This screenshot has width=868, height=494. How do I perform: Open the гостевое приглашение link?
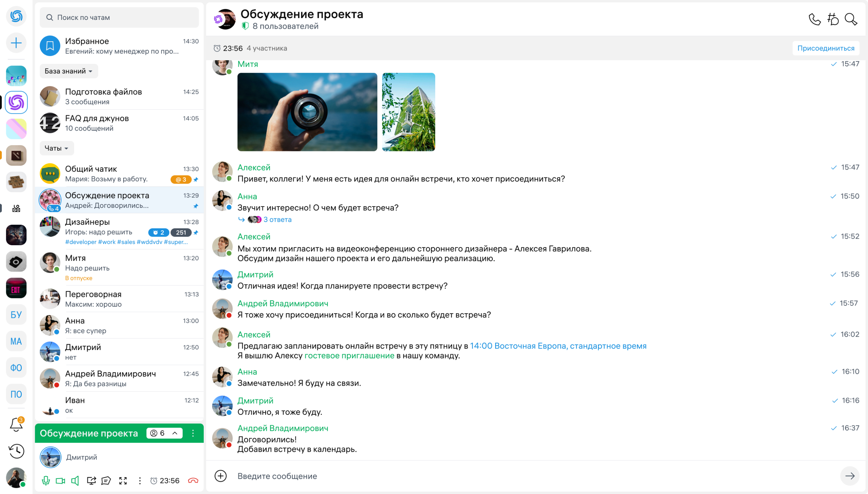349,356
